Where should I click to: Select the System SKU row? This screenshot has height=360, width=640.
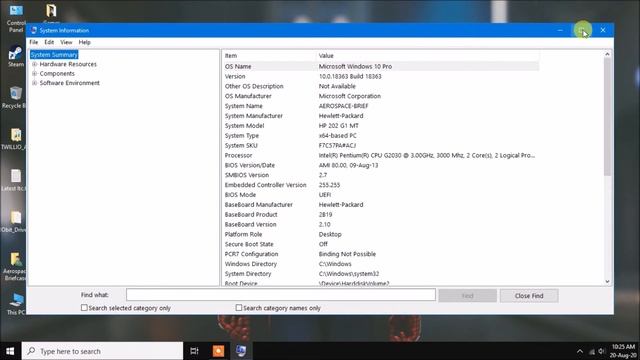tap(381, 145)
